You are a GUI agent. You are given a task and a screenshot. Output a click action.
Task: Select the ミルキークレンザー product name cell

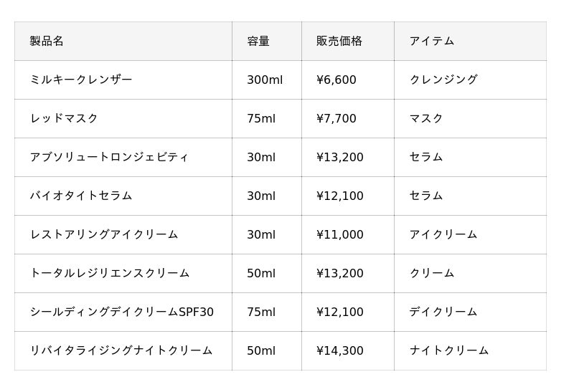[81, 80]
